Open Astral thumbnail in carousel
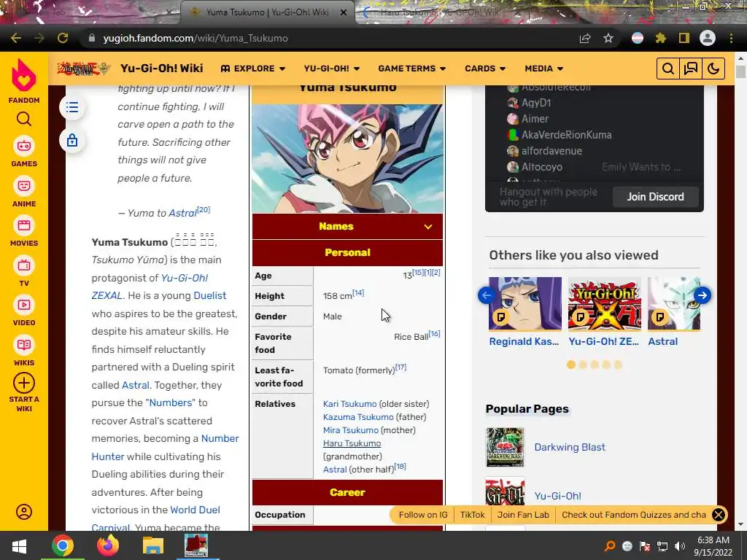 [x=673, y=304]
